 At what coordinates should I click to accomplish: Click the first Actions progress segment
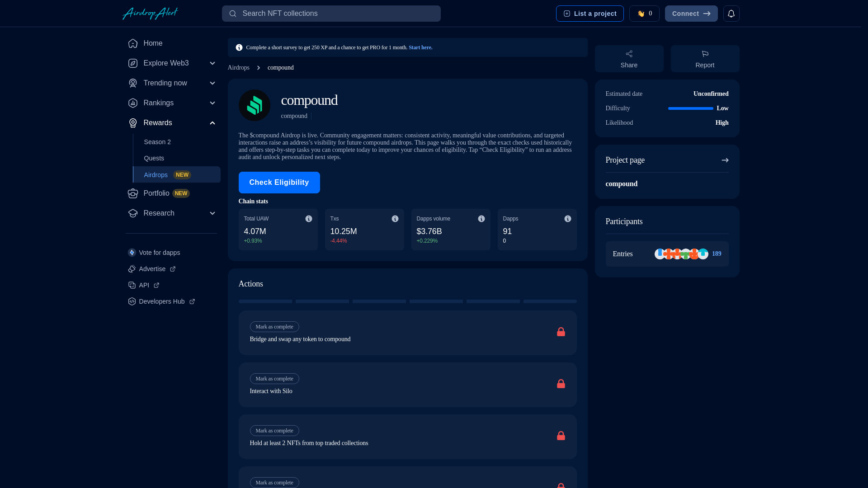click(265, 301)
